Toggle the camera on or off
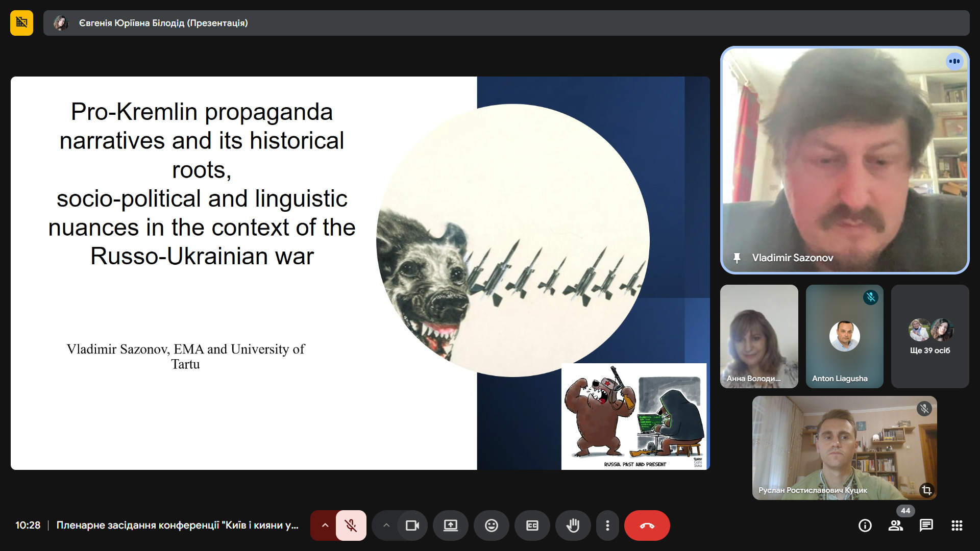980x551 pixels. [412, 525]
